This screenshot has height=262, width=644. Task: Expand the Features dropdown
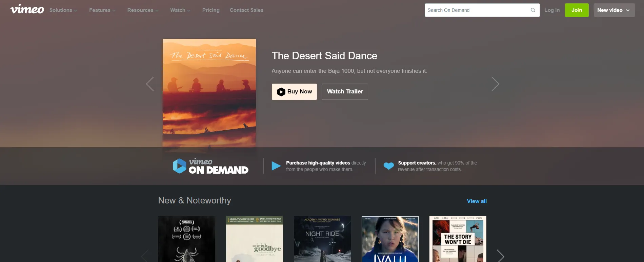pyautogui.click(x=102, y=10)
